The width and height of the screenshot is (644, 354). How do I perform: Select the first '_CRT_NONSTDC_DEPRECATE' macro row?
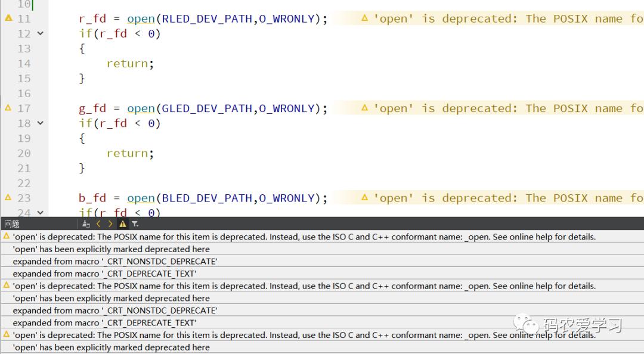pos(322,261)
